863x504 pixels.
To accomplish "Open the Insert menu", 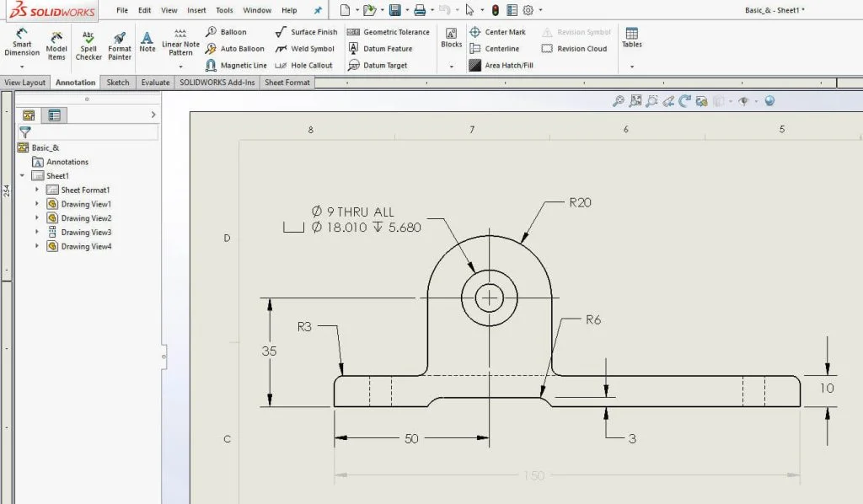I will (196, 10).
